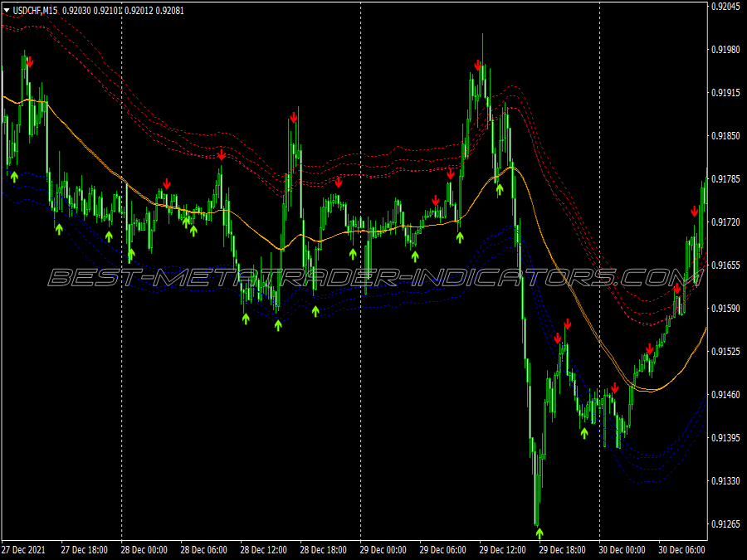Click the 28 Dec 06:00 time label

coord(204,550)
